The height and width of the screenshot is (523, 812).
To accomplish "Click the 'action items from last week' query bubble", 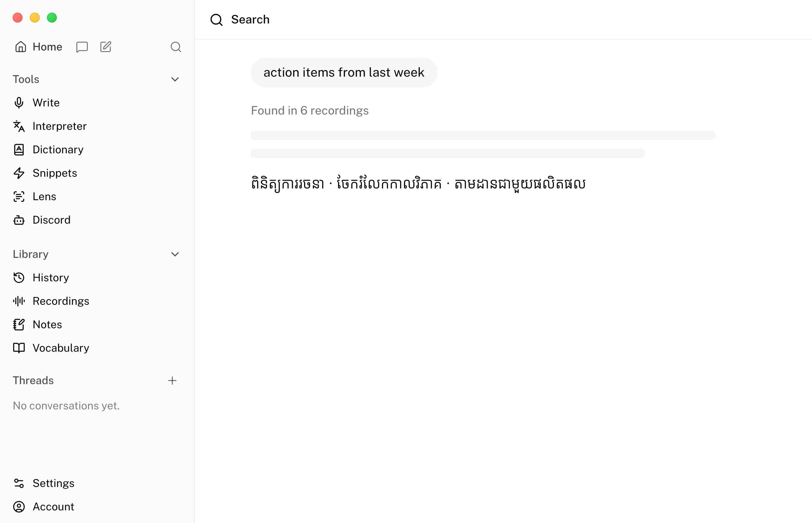I will tap(344, 72).
